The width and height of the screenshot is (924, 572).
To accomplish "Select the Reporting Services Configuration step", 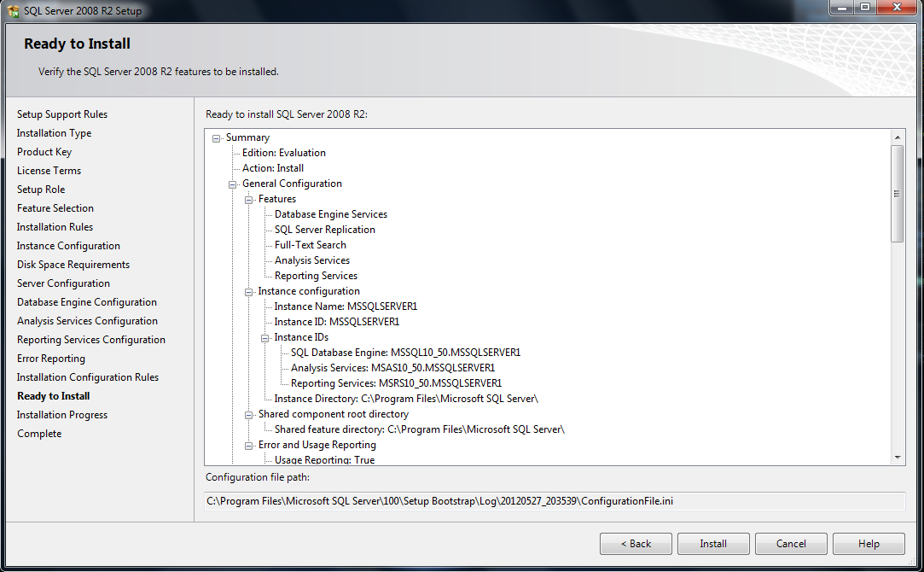I will (90, 341).
